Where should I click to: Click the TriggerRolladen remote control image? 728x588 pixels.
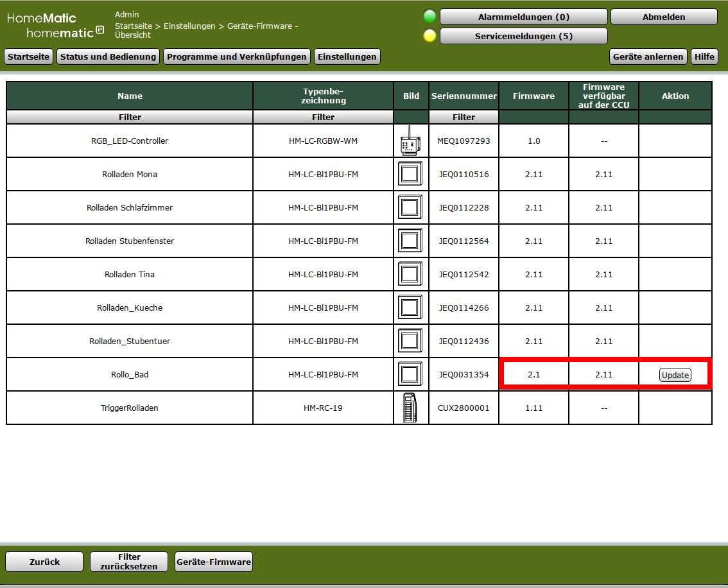410,408
